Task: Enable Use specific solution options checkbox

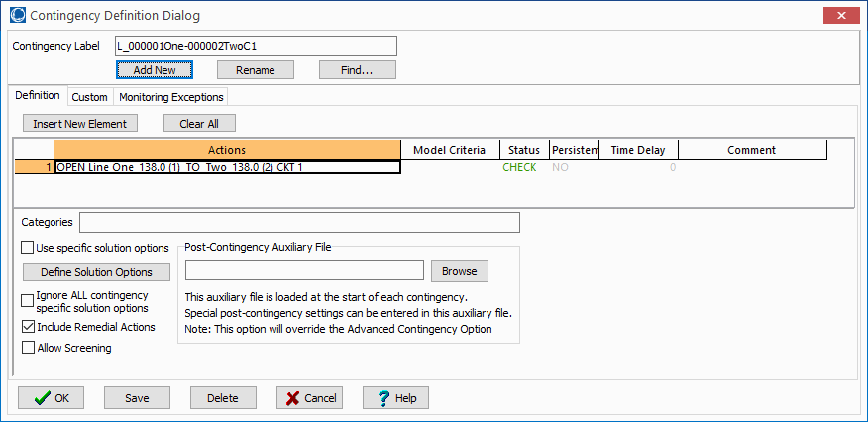Action: tap(28, 248)
